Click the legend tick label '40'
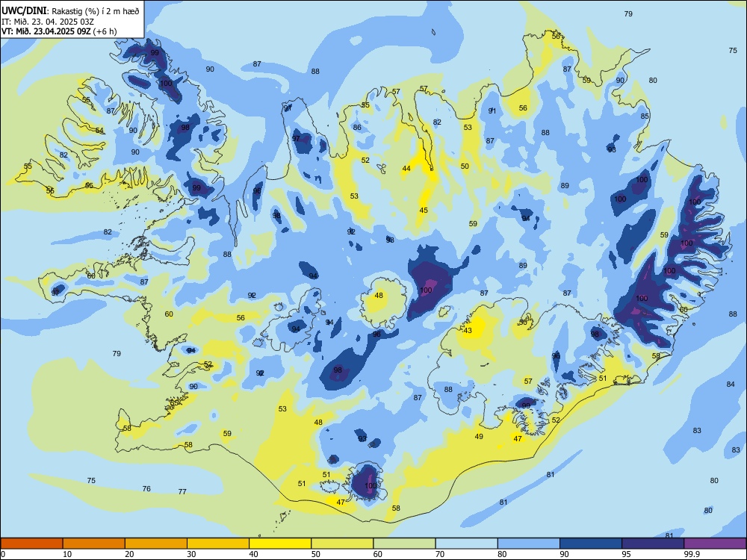747x560 pixels. 253,554
